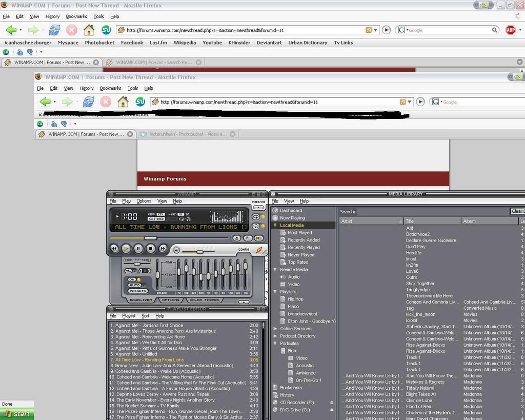525x420 pixels.
Task: Open Hip Hop playlist in Media Library
Action: pyautogui.click(x=295, y=299)
